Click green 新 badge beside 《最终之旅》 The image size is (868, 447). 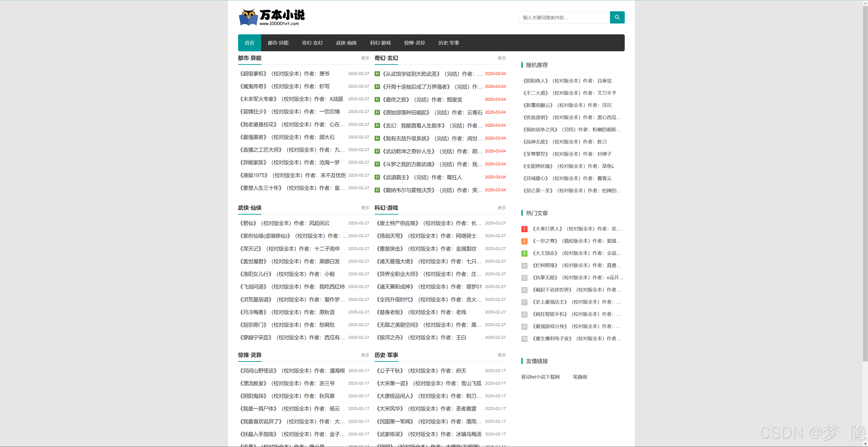[377, 100]
